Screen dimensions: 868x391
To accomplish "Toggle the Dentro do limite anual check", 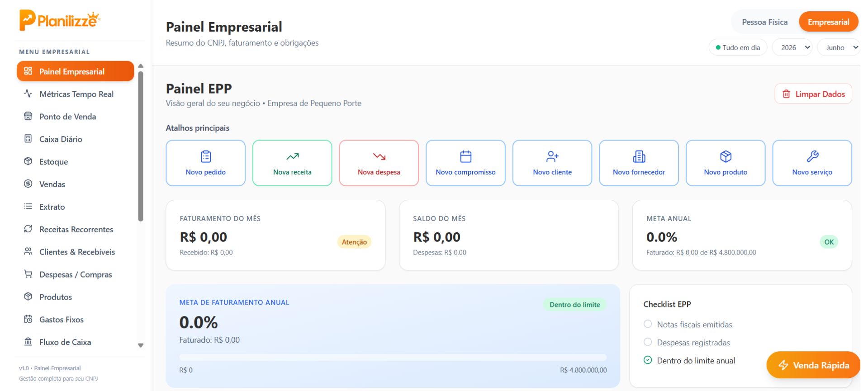I will pos(648,360).
